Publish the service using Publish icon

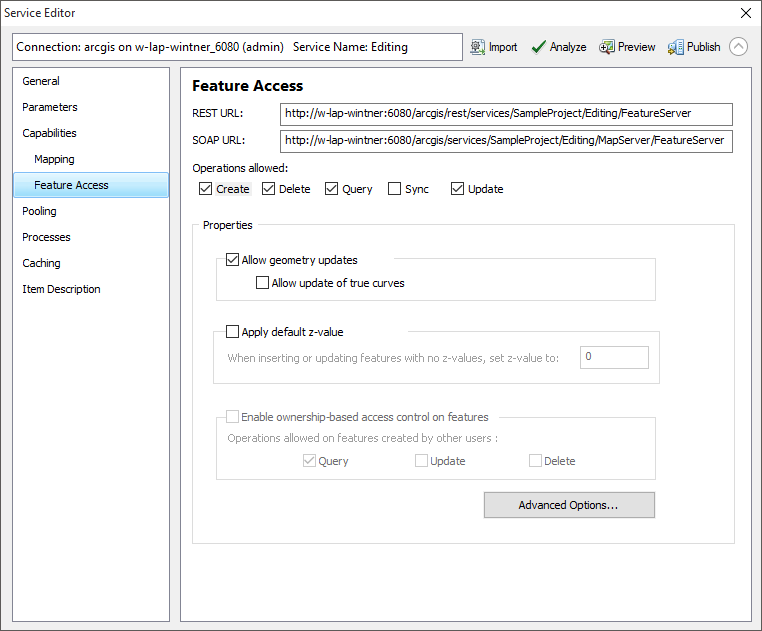(676, 47)
